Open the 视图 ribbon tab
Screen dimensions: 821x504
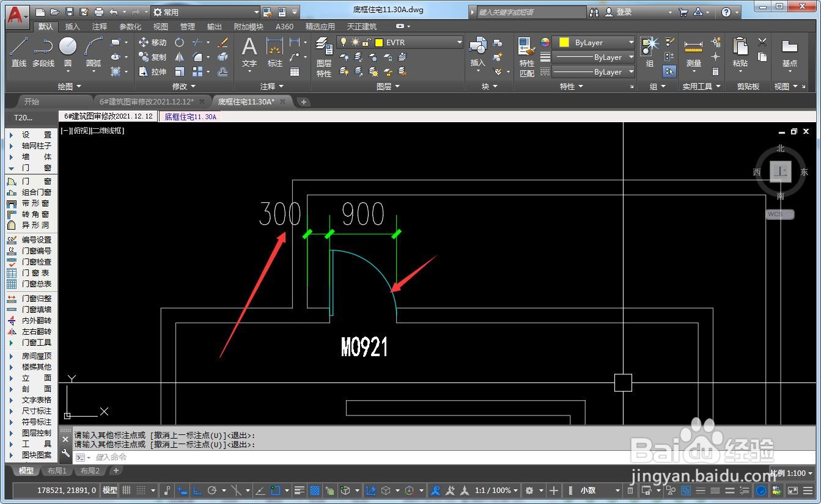160,26
